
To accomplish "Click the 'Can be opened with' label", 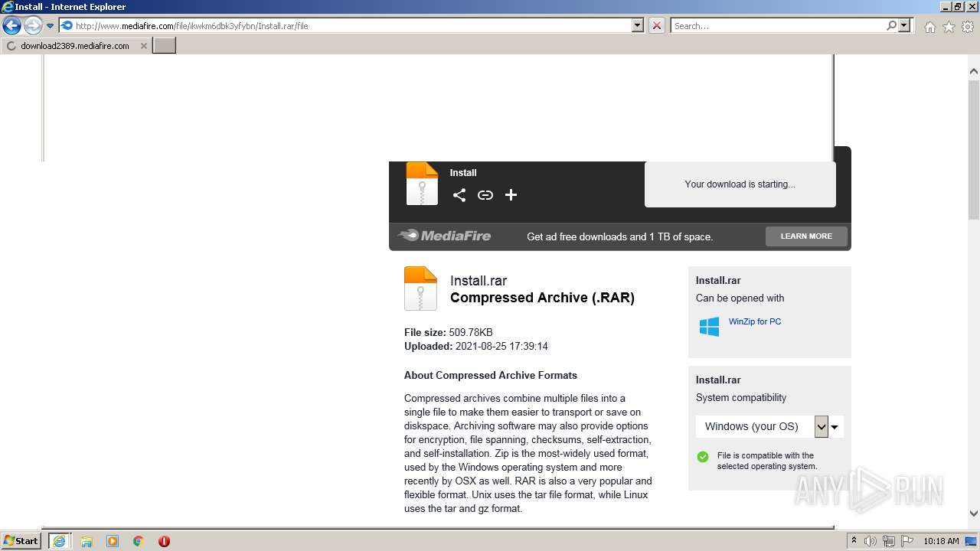I will pos(740,298).
